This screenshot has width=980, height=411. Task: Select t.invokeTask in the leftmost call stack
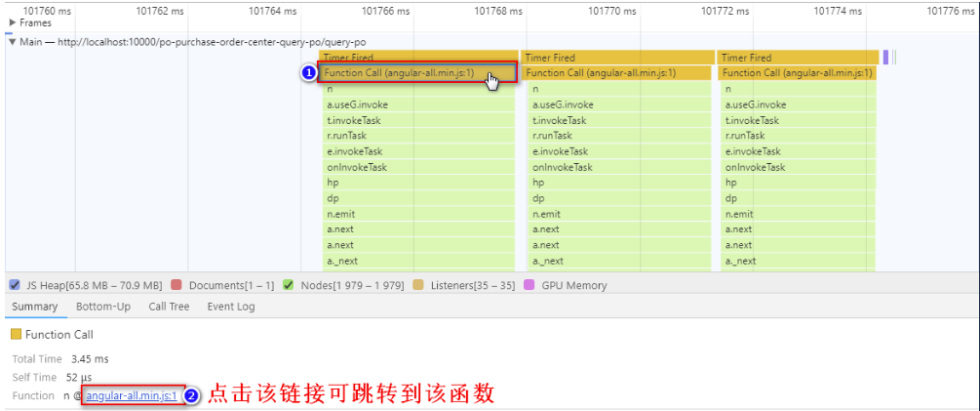pyautogui.click(x=418, y=120)
